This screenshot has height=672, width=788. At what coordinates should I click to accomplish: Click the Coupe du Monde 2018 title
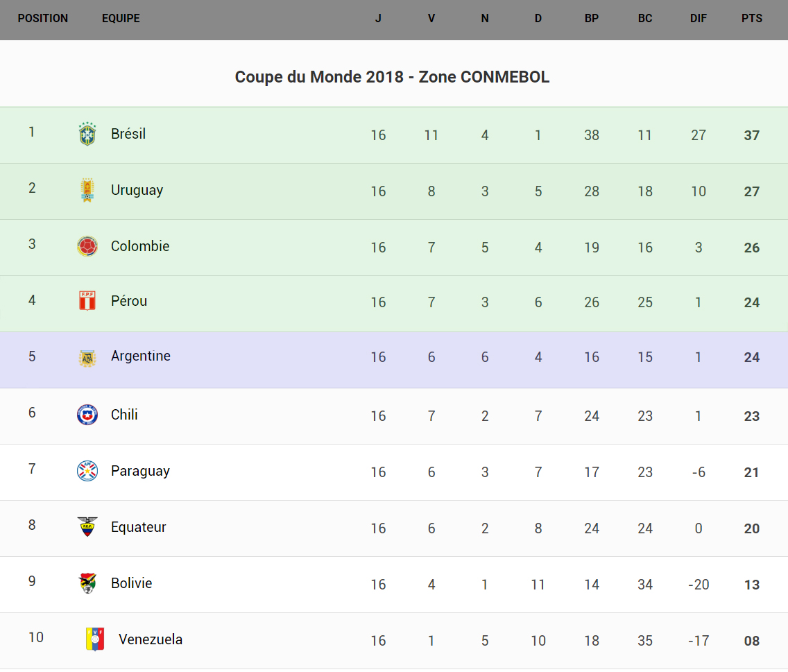(393, 77)
